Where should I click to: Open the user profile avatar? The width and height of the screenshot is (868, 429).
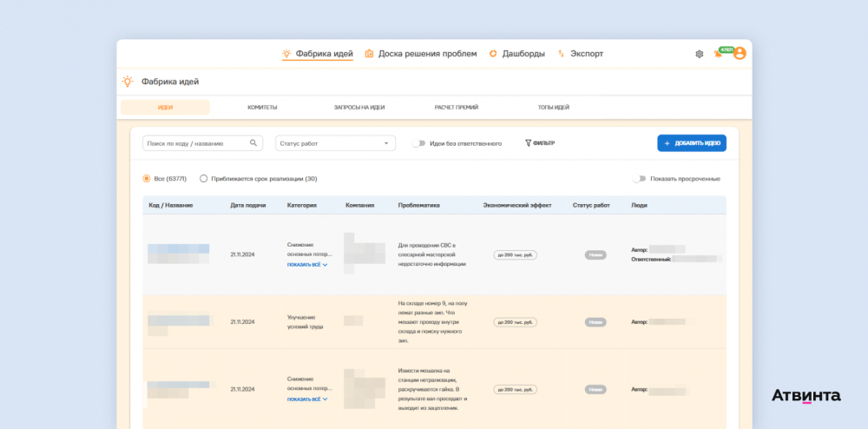point(740,53)
